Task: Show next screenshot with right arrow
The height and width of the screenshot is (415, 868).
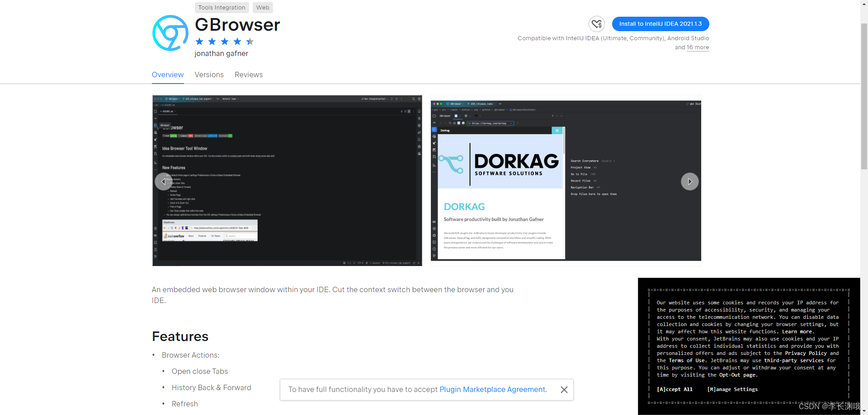Action: (x=690, y=182)
